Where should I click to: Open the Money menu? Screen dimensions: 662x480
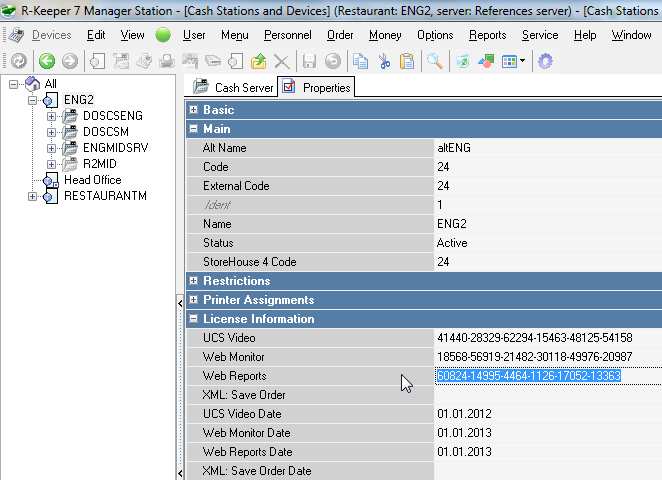[385, 35]
